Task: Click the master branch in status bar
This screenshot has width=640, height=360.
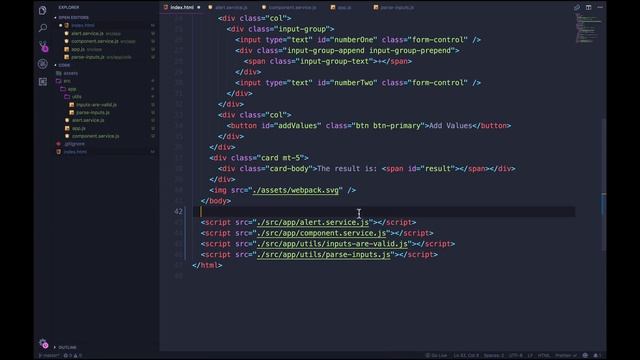Action: coord(49,356)
